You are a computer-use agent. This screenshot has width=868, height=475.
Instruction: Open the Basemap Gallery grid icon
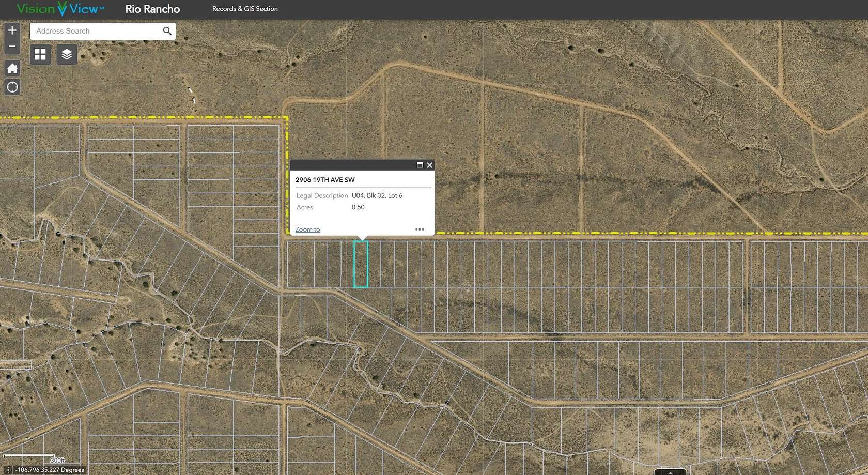click(40, 54)
